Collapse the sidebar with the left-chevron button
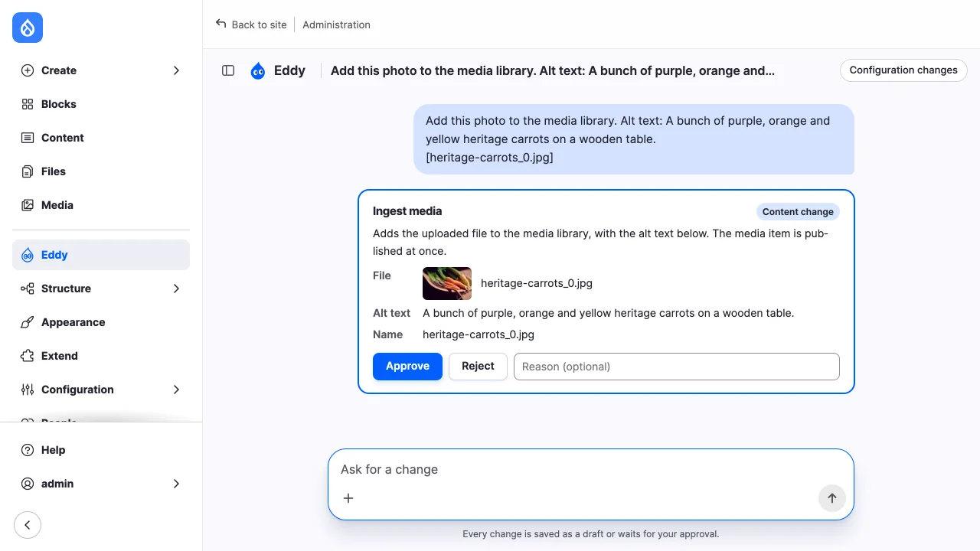This screenshot has width=980, height=551. click(x=28, y=525)
